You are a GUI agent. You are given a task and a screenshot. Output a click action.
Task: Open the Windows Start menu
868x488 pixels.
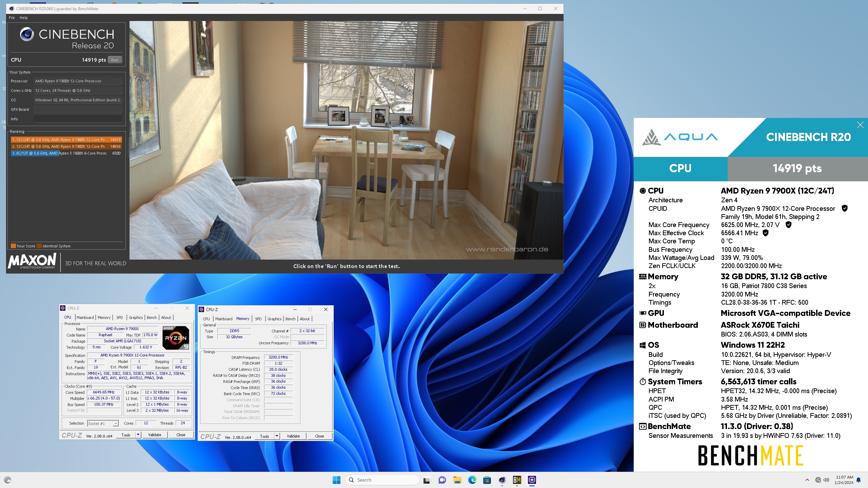pos(336,480)
